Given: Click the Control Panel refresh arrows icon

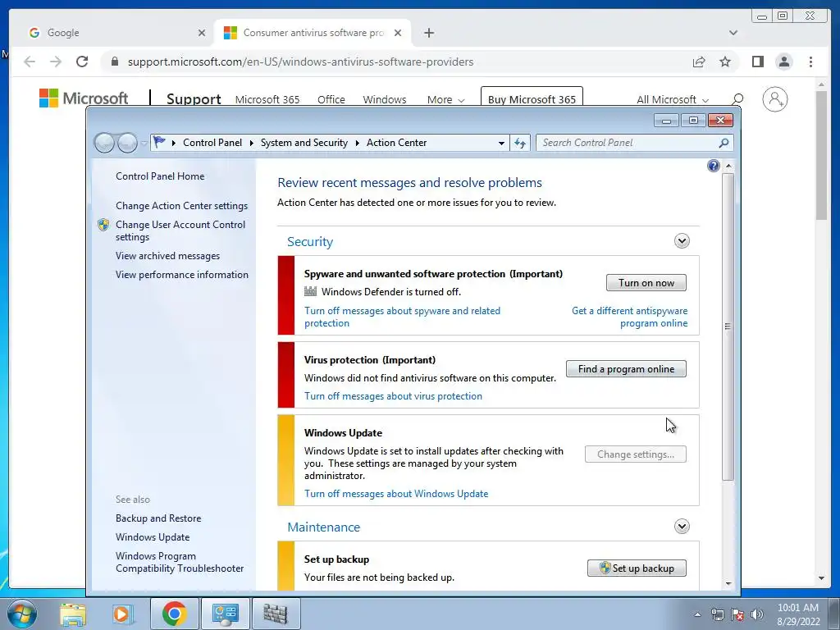Looking at the screenshot, I should pyautogui.click(x=519, y=143).
